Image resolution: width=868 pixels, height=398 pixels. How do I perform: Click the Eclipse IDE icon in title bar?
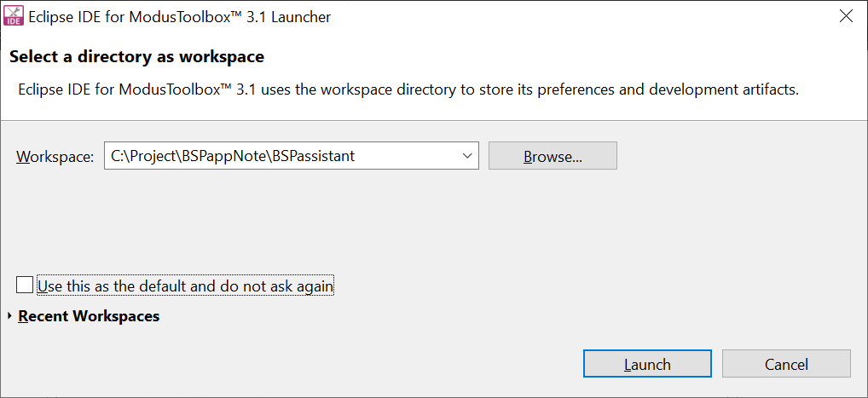point(14,16)
